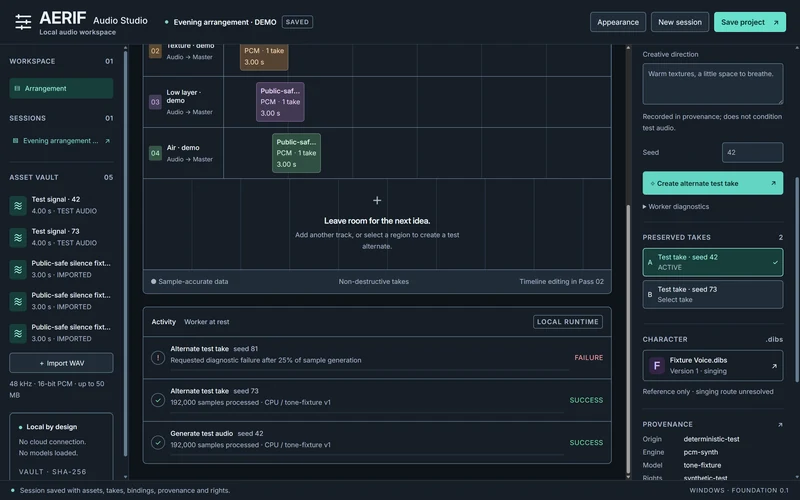Start a New session
Viewport: 800px width, 500px height.
(680, 22)
